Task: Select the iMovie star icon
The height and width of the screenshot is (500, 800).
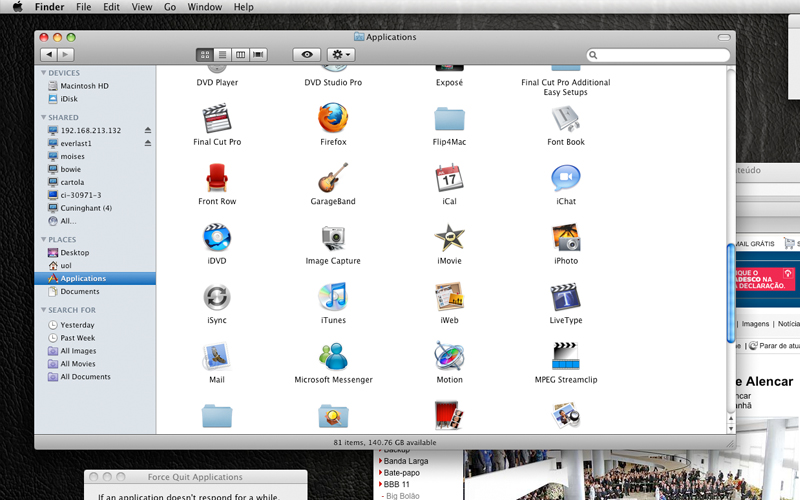Action: pyautogui.click(x=449, y=238)
